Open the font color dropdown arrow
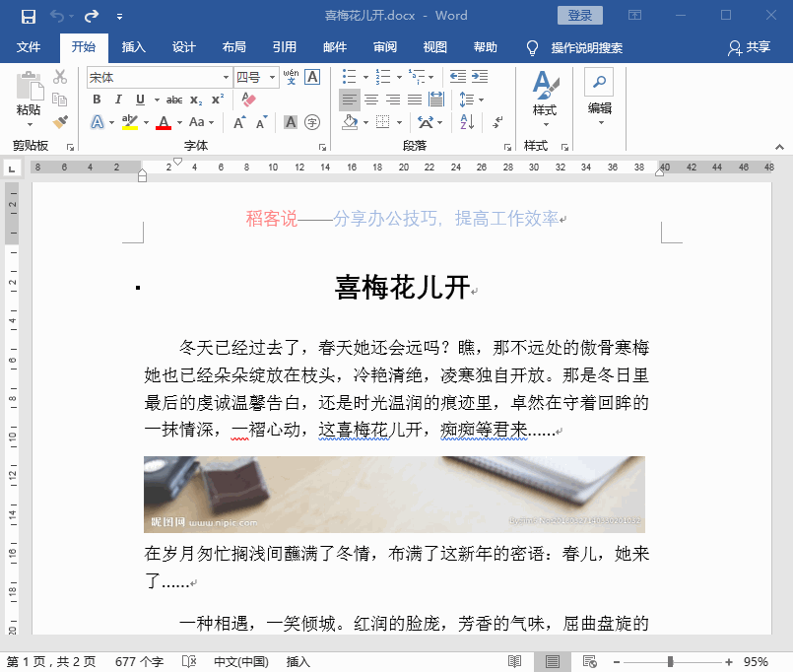Image resolution: width=793 pixels, height=672 pixels. pyautogui.click(x=179, y=122)
